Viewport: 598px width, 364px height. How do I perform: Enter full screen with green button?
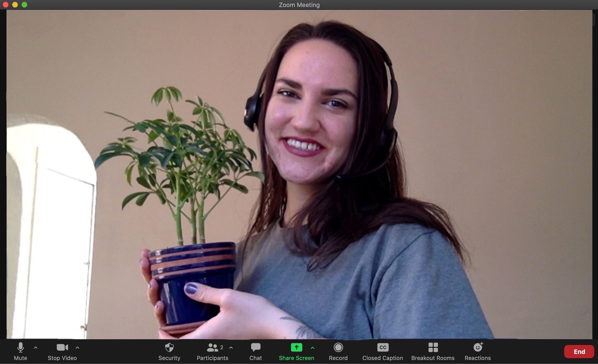pyautogui.click(x=24, y=5)
